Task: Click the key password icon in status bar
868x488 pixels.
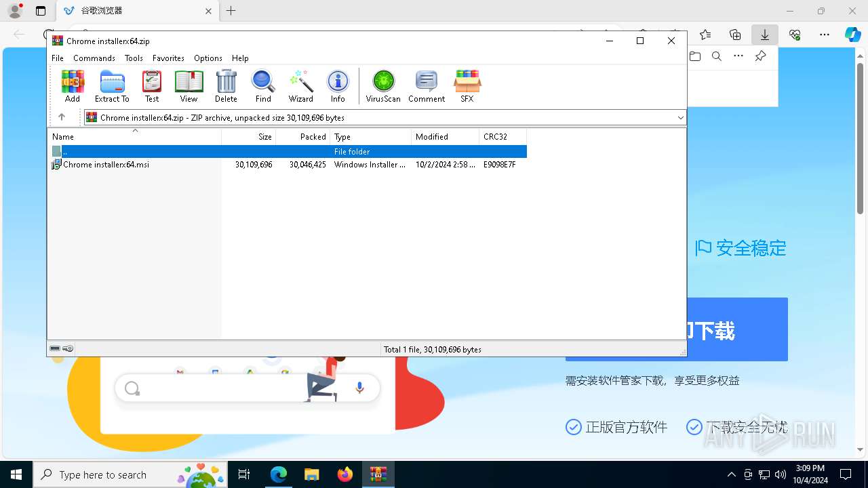Action: point(68,348)
